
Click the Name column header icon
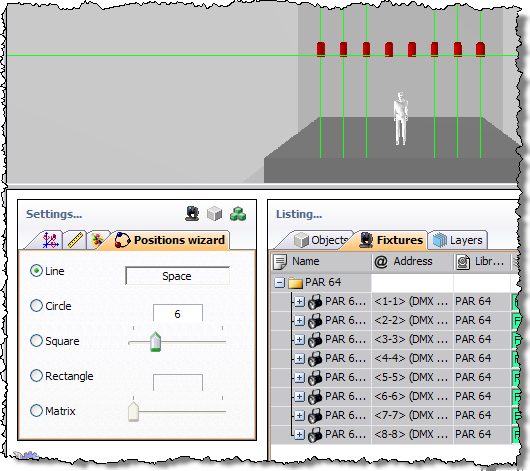280,262
